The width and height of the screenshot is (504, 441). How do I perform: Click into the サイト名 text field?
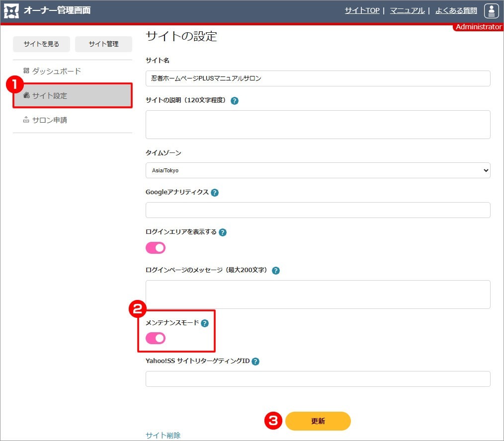pyautogui.click(x=318, y=78)
